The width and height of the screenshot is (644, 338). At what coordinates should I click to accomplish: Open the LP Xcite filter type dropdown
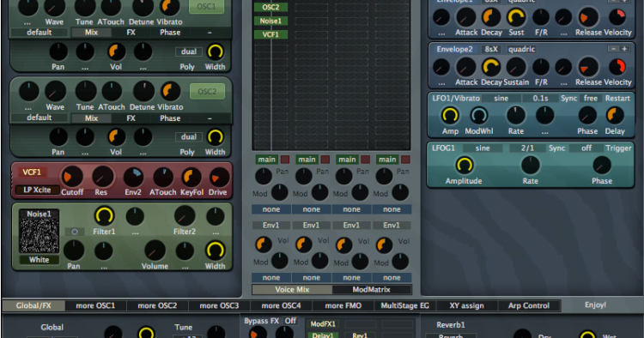pyautogui.click(x=37, y=190)
